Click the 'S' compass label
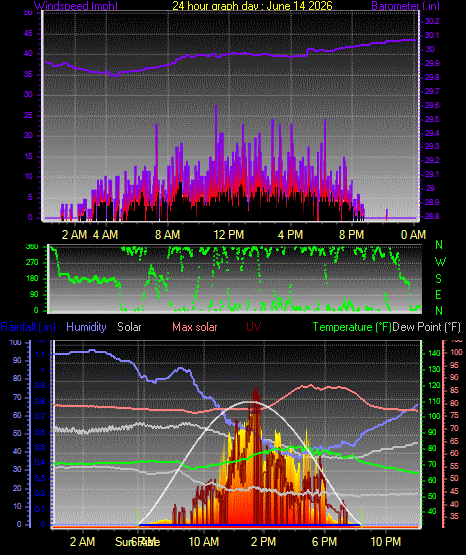This screenshot has width=466, height=555. coord(439,279)
